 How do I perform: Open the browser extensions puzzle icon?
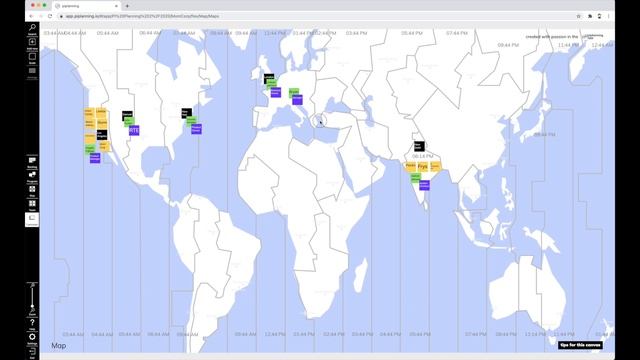click(x=590, y=16)
